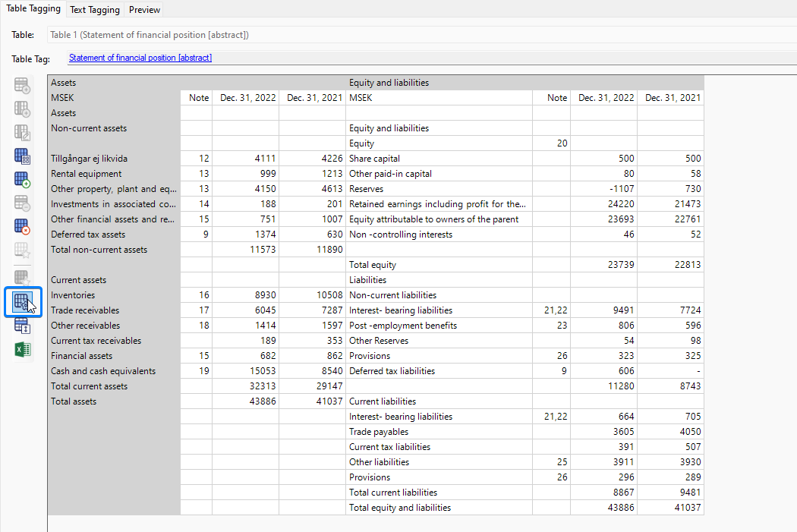Viewport: 797px width, 532px height.
Task: Select the 'Cash and cash equivalents' cell
Action: 115,371
